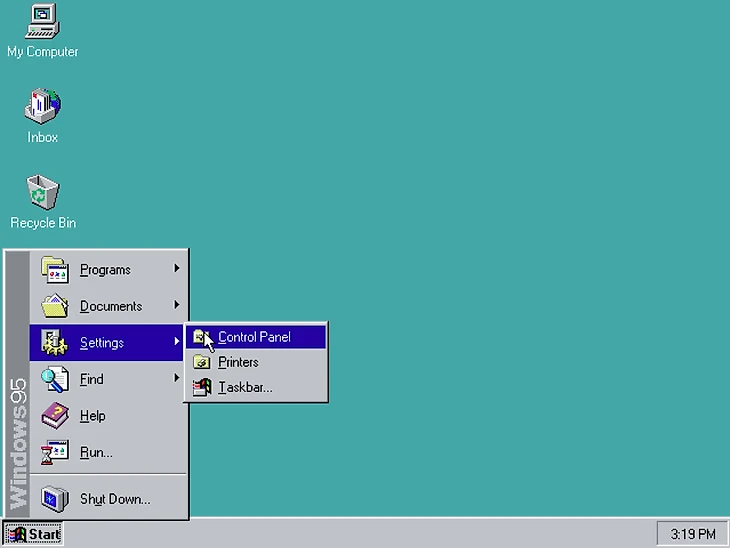Expand the Find submenu arrow
This screenshot has height=548, width=730.
[176, 378]
